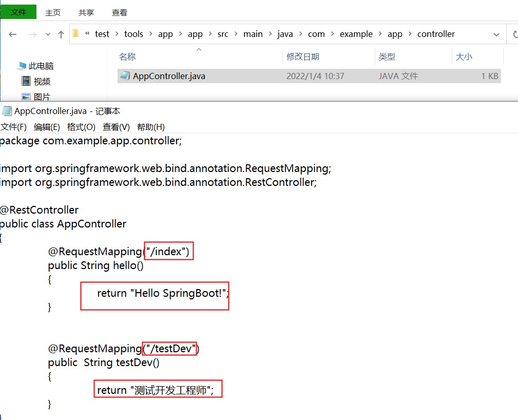The width and height of the screenshot is (518, 420).
Task: Click 'public String hello()' line
Action: (96, 265)
